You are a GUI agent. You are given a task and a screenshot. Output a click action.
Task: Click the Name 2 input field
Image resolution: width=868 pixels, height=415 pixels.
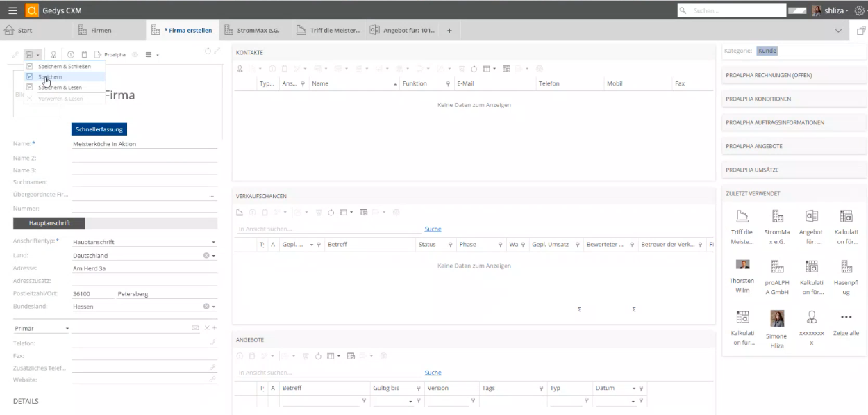point(144,158)
